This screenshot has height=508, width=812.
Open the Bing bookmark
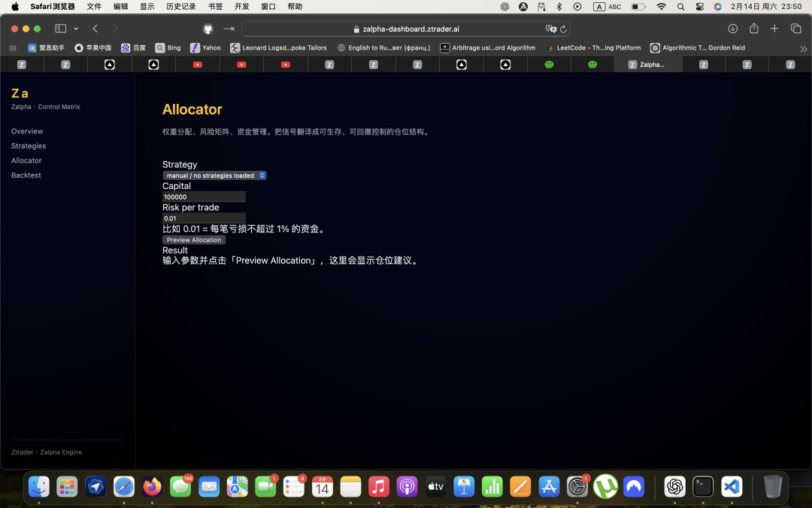click(x=168, y=47)
